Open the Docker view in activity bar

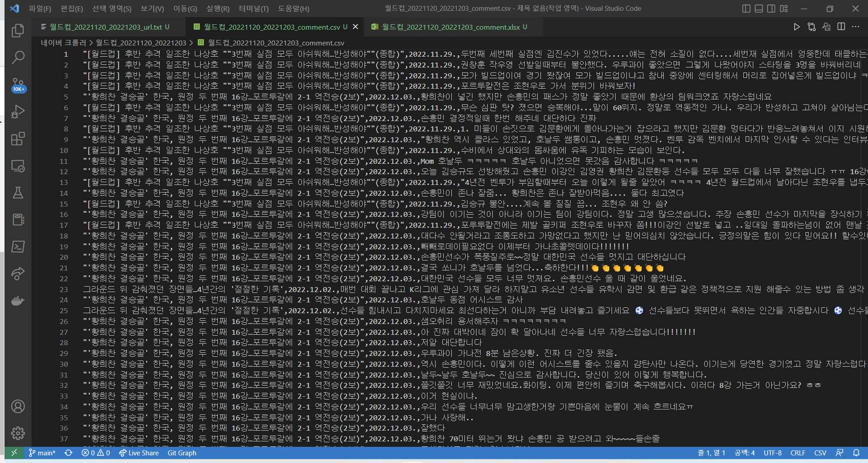pyautogui.click(x=18, y=301)
